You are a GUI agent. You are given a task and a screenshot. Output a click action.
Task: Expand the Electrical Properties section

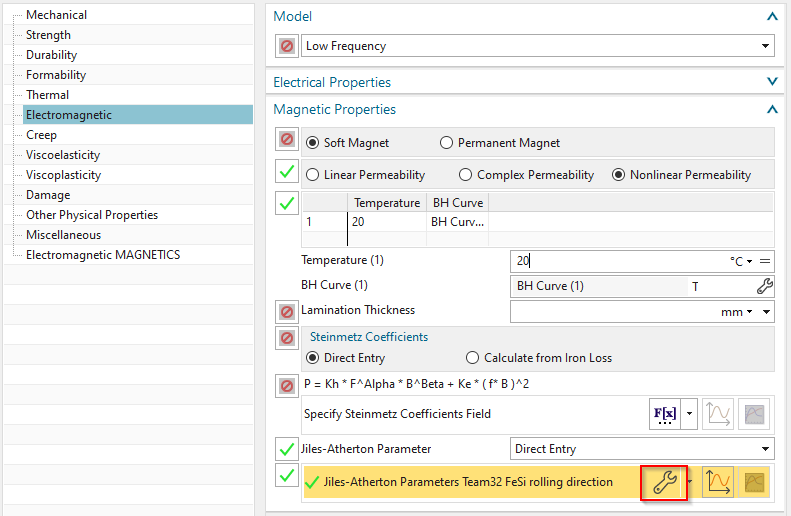[x=771, y=82]
